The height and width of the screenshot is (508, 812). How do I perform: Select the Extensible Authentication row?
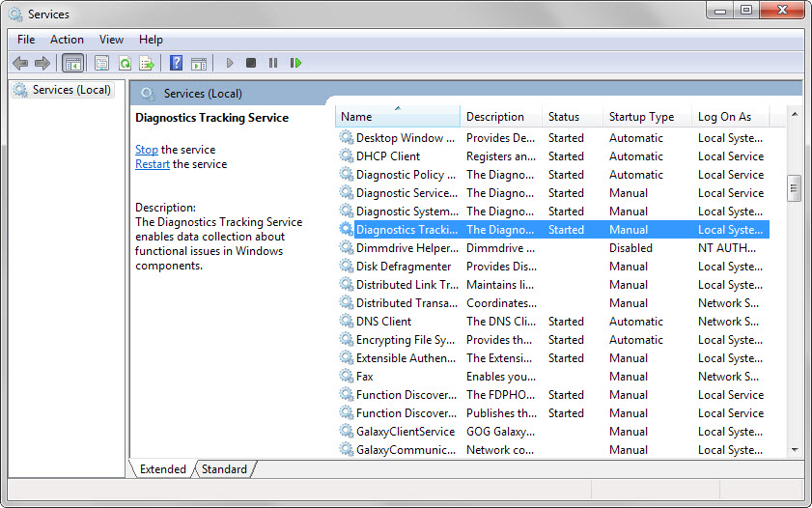(553, 358)
